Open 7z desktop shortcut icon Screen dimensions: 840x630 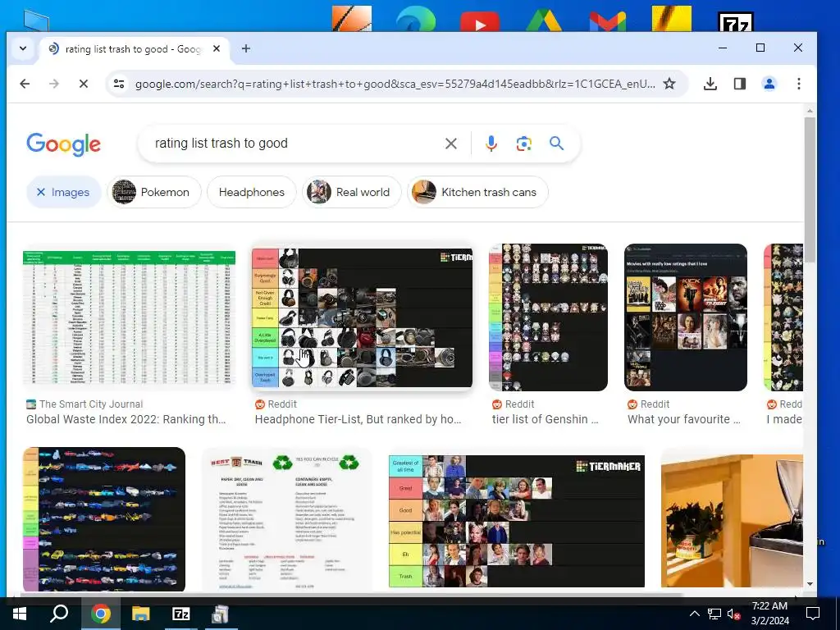click(x=736, y=21)
